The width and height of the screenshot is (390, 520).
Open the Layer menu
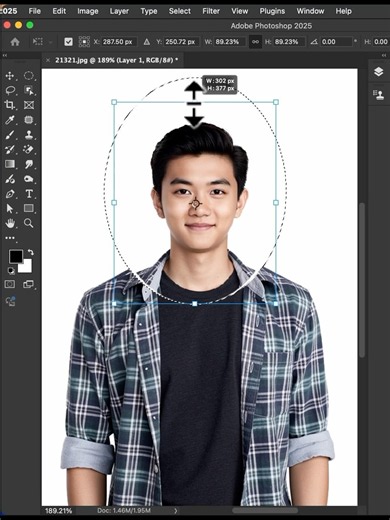[119, 11]
